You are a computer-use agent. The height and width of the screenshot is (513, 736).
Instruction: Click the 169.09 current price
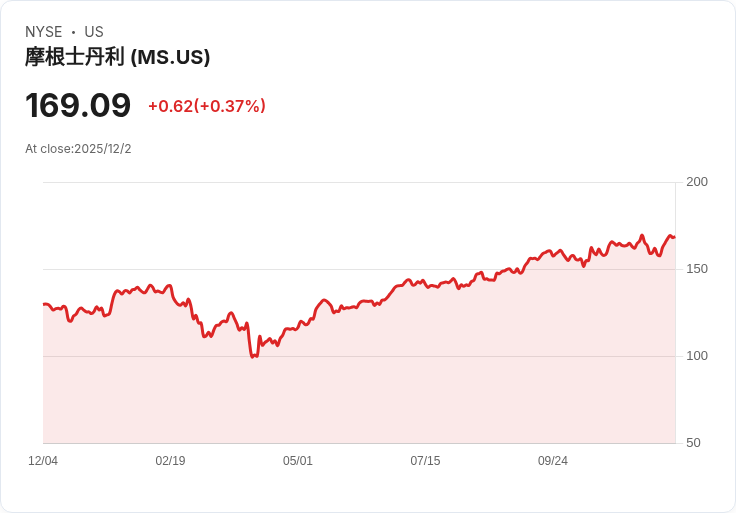tap(78, 106)
